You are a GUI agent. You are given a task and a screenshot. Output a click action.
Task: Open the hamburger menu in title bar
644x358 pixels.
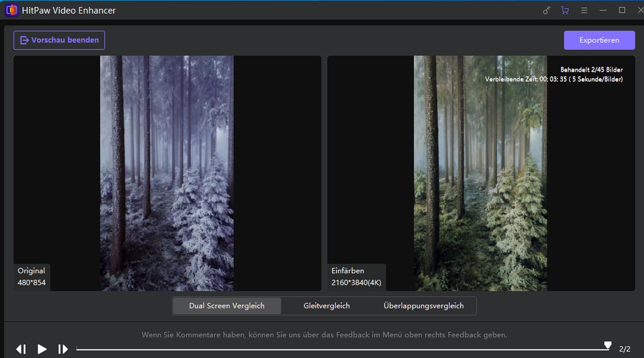pyautogui.click(x=584, y=10)
